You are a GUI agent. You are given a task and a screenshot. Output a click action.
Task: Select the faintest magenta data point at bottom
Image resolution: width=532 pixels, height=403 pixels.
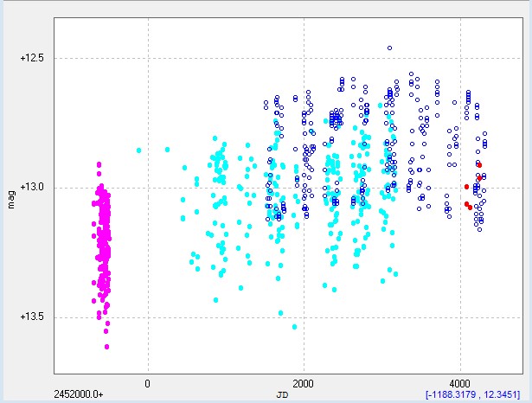[107, 347]
